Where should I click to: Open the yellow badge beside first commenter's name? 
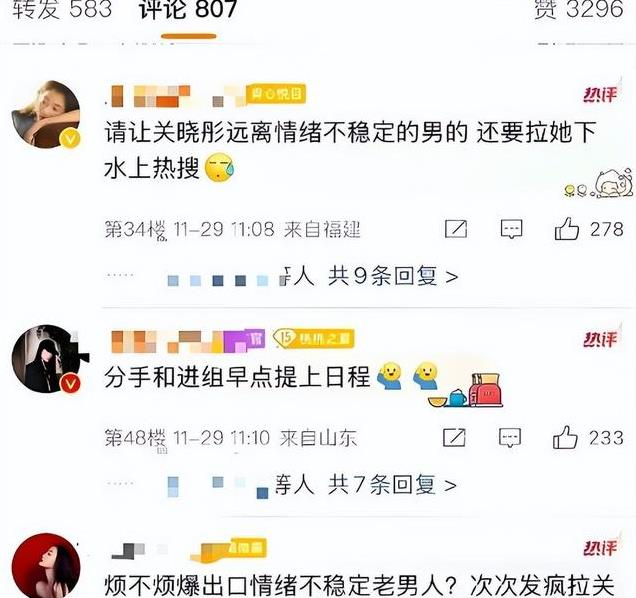tap(276, 94)
